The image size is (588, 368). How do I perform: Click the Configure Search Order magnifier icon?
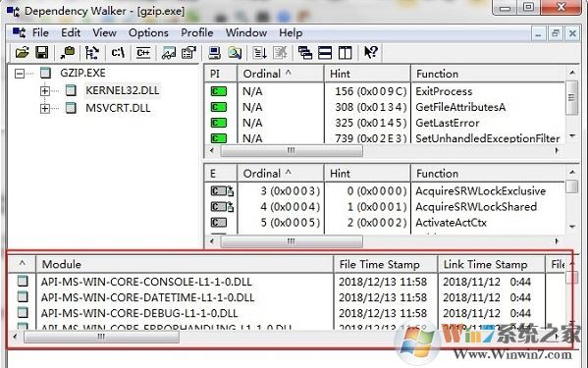pyautogui.click(x=235, y=52)
